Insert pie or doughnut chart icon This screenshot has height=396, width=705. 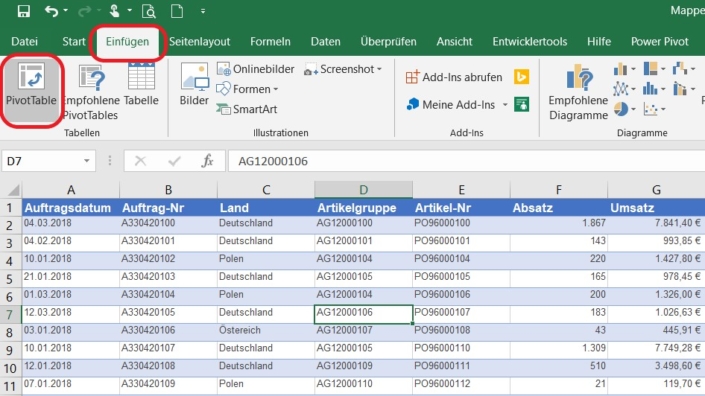[624, 109]
